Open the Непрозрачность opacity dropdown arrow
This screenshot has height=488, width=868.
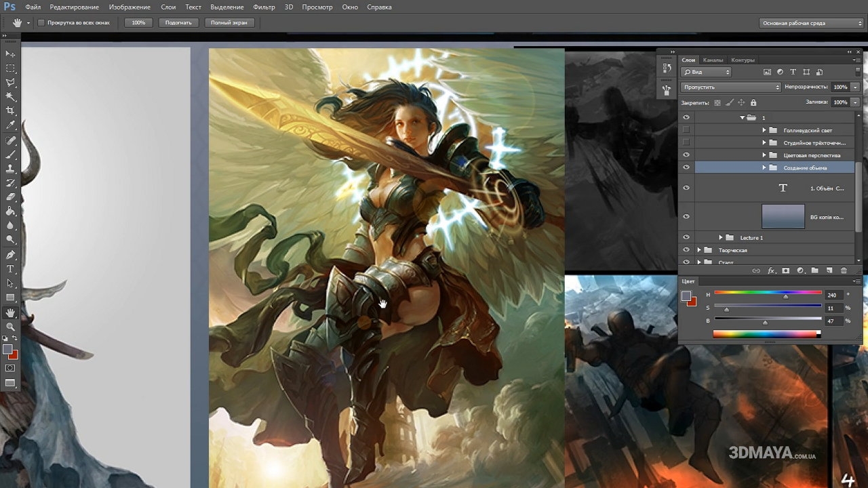855,87
